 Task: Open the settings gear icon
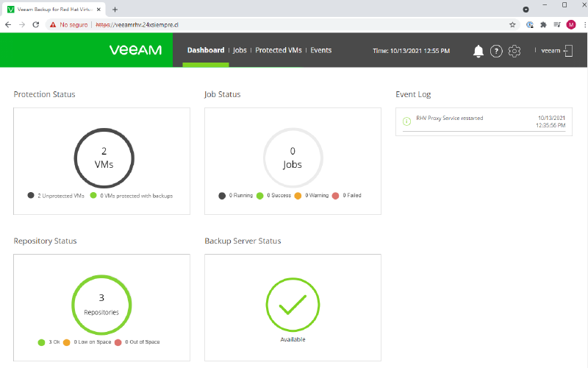click(514, 51)
